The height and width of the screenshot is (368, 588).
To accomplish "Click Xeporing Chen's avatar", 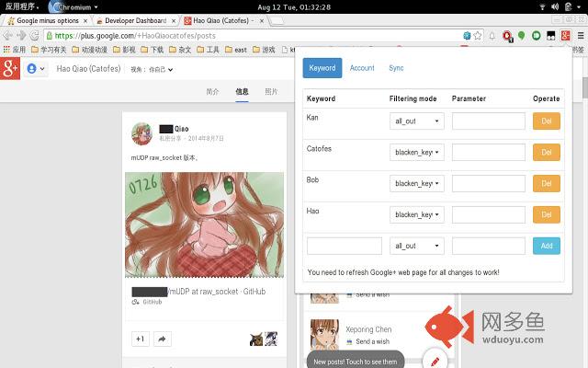I will click(x=324, y=335).
